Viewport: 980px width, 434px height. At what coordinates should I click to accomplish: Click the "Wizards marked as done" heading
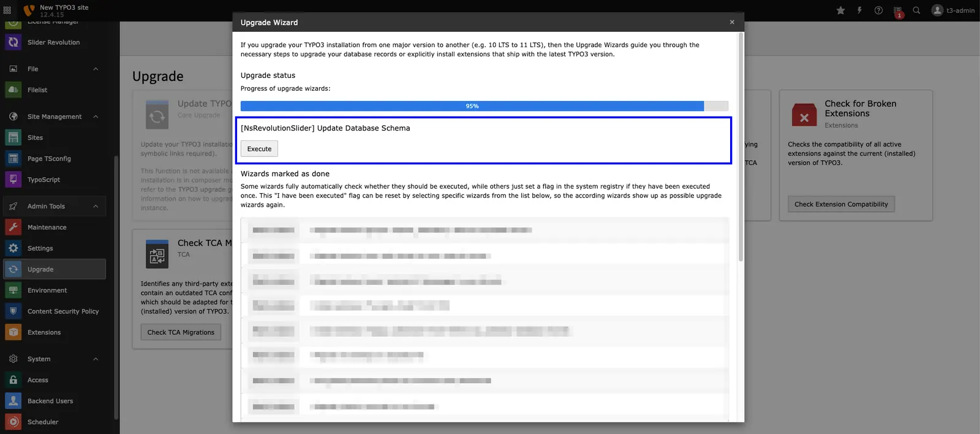[285, 174]
